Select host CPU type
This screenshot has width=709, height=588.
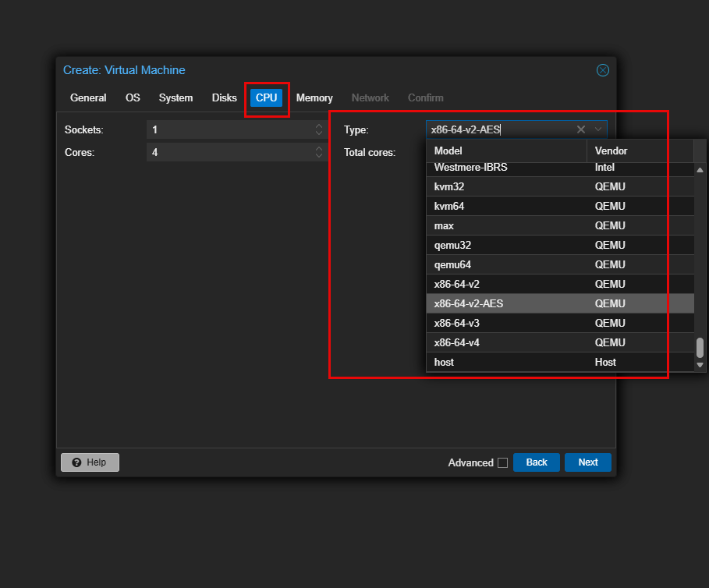coord(560,362)
